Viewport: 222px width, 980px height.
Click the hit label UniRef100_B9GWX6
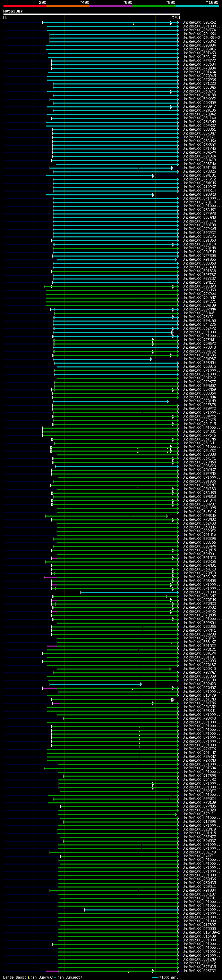[199, 49]
